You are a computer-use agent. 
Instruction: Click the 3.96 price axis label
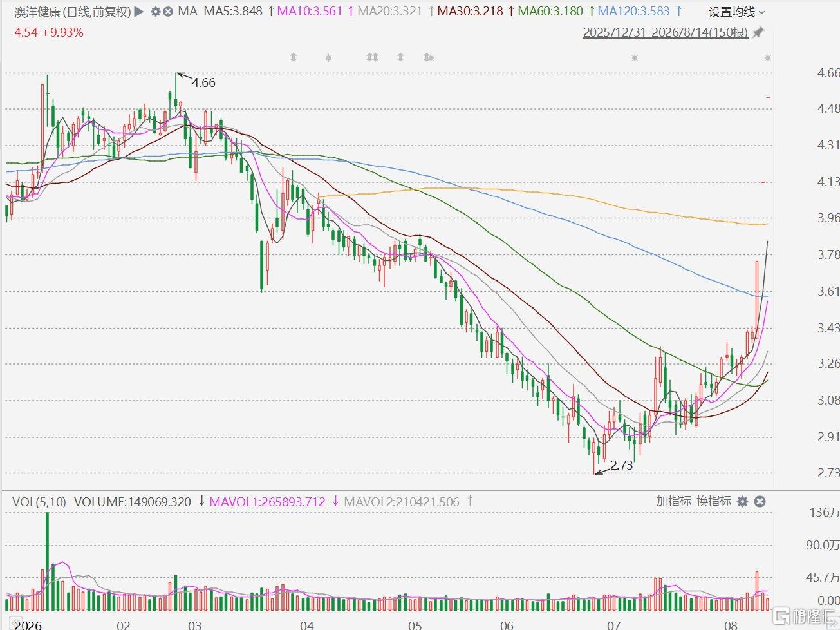click(x=828, y=218)
